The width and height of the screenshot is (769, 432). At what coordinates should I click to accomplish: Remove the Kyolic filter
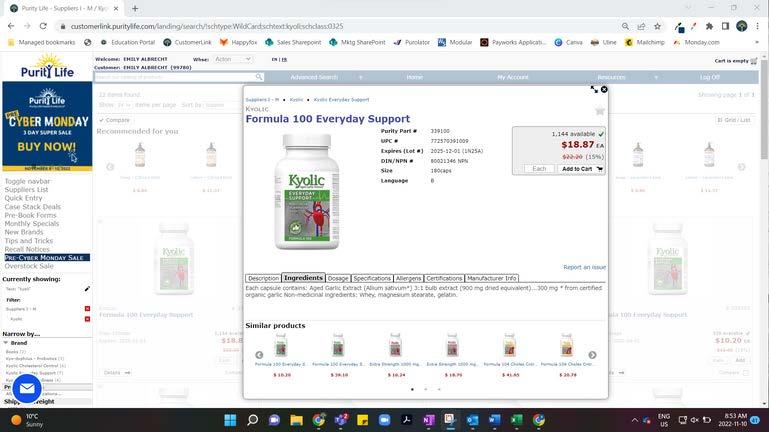click(x=87, y=319)
